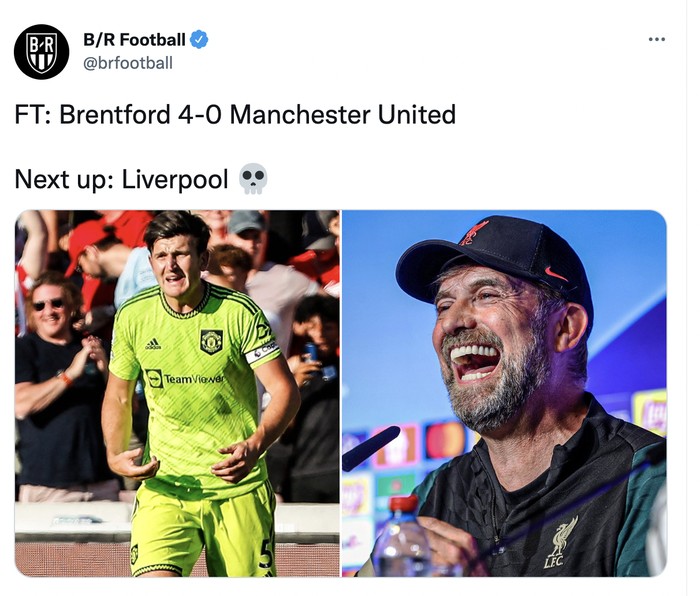Click the adidas logo on the jersey

point(152,344)
